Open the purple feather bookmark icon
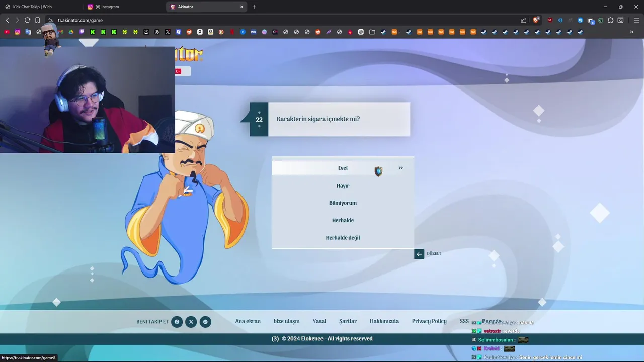This screenshot has height=362, width=644. [x=329, y=32]
